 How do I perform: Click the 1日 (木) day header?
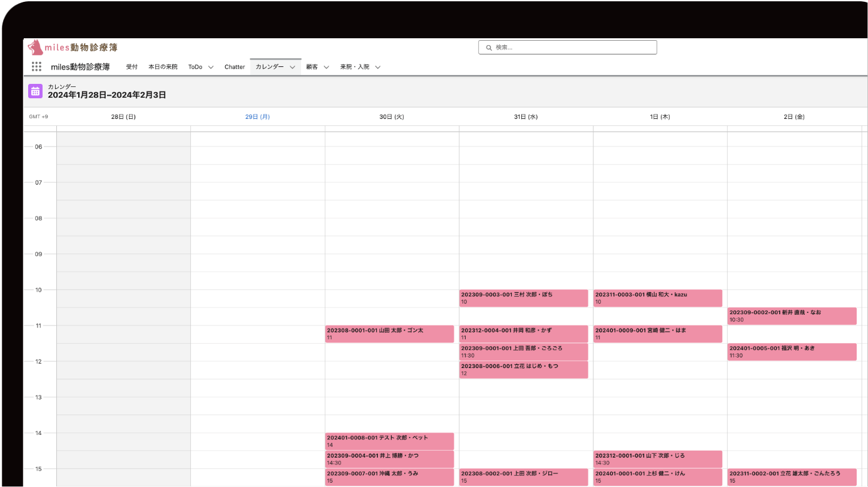point(660,116)
